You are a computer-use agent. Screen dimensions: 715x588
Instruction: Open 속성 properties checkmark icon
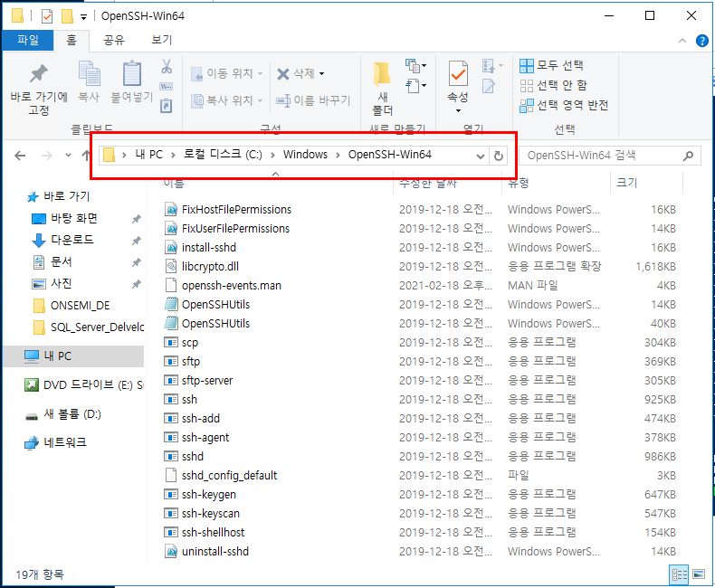(458, 73)
